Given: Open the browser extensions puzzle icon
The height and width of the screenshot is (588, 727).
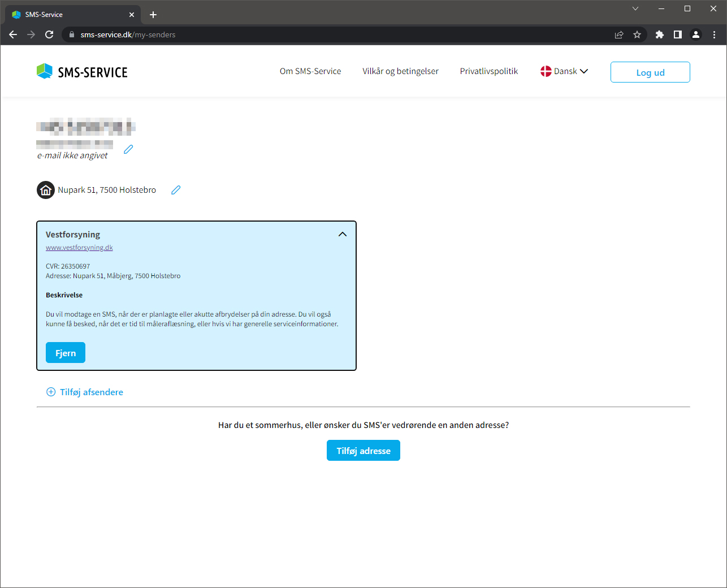Looking at the screenshot, I should [659, 34].
